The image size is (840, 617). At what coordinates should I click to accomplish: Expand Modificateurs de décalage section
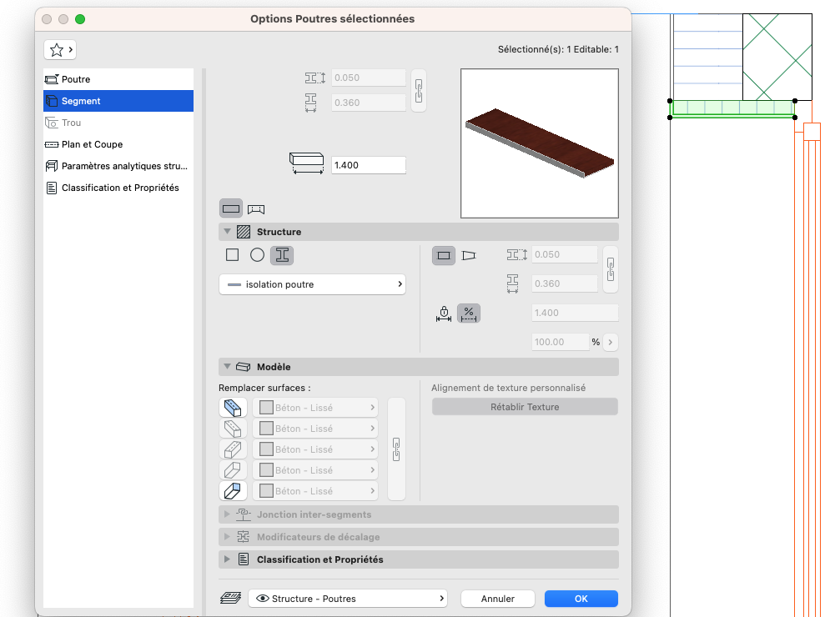(x=227, y=537)
